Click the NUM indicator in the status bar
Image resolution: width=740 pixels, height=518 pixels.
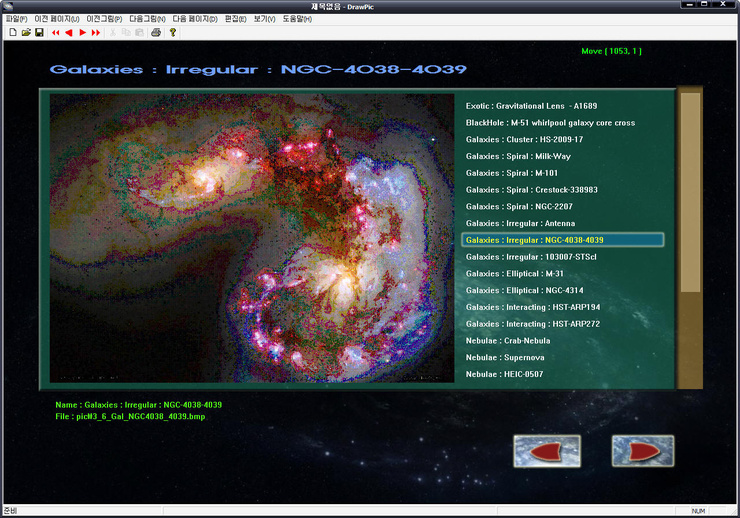pyautogui.click(x=698, y=511)
